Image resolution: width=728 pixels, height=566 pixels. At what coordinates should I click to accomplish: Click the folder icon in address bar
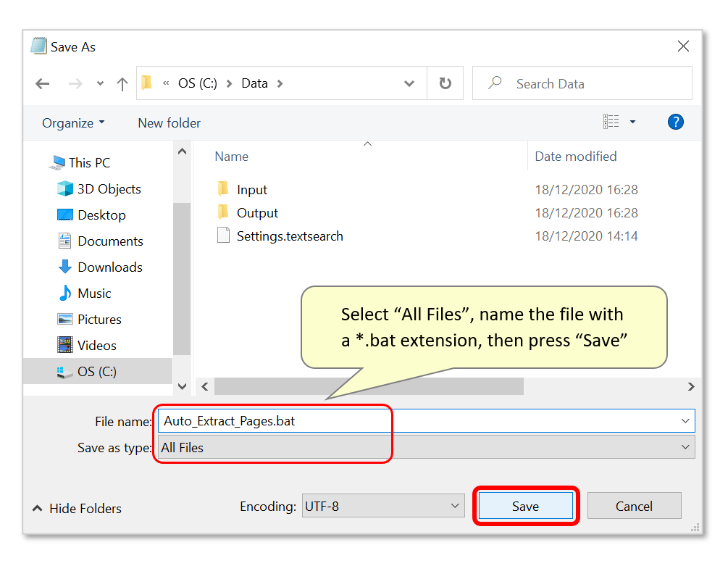pos(147,83)
